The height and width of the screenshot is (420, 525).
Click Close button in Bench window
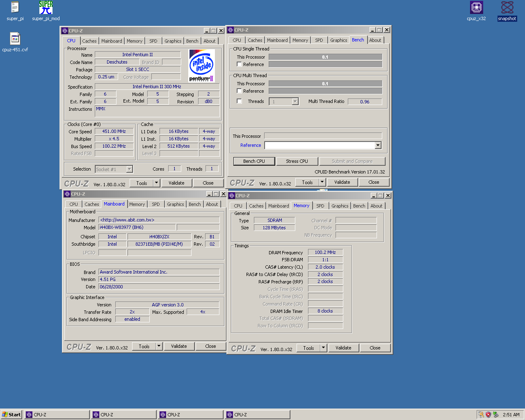point(374,182)
